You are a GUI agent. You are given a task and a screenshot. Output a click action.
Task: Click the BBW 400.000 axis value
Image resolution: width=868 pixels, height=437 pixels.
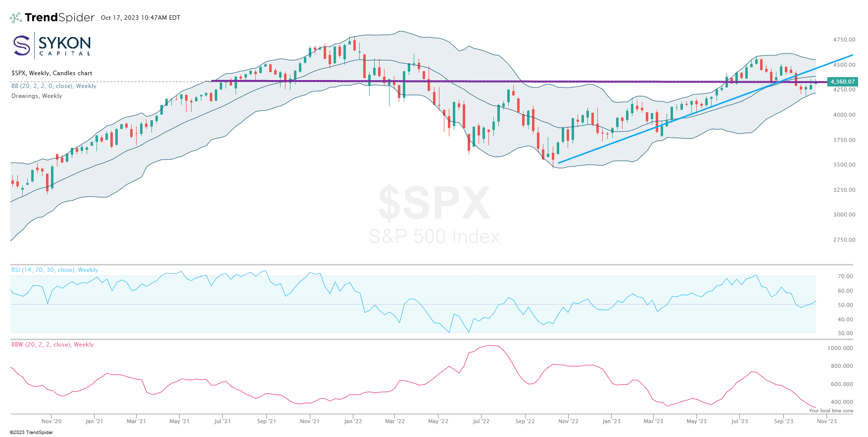pos(842,402)
